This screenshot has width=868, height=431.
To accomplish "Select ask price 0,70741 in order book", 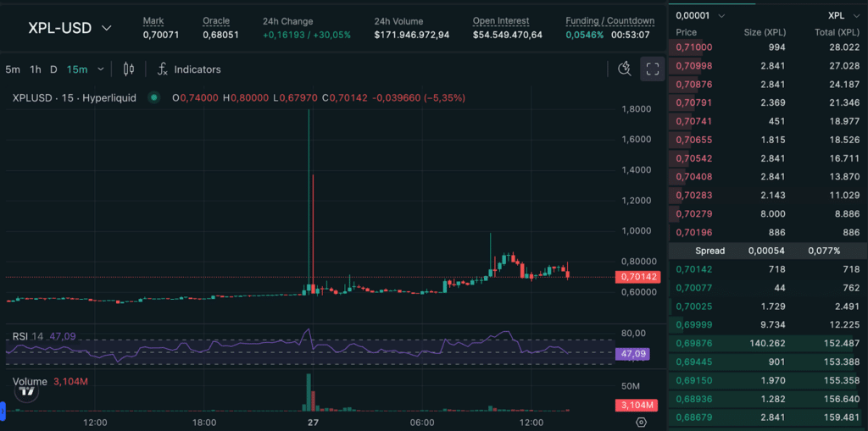I will (x=694, y=121).
